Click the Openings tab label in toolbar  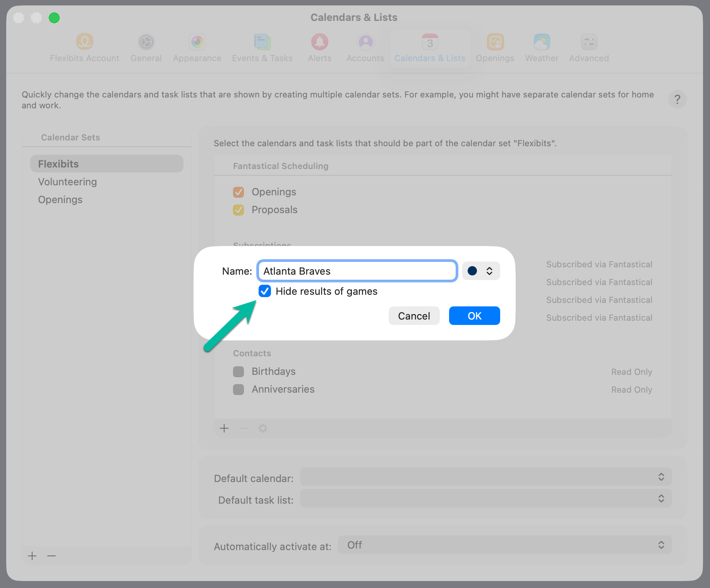(495, 58)
